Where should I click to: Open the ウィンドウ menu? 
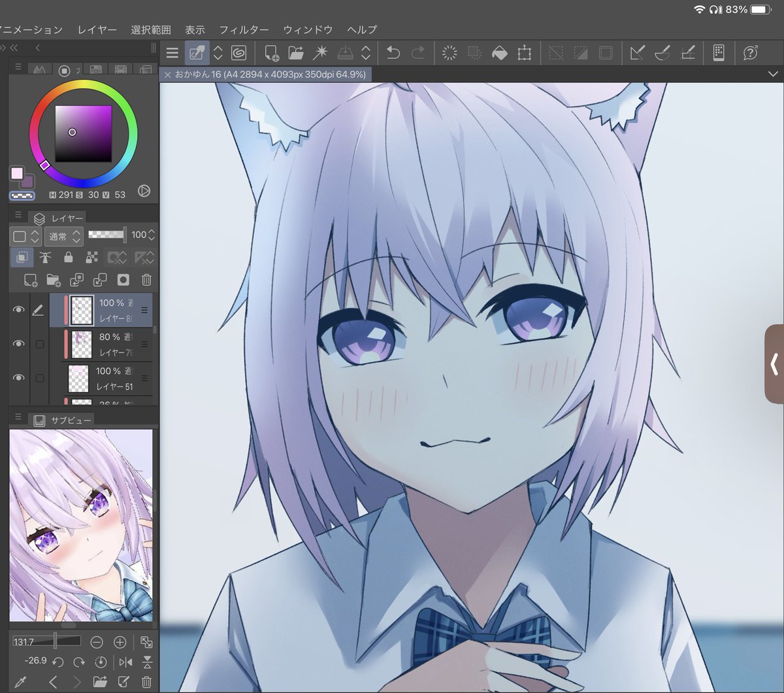(x=308, y=29)
